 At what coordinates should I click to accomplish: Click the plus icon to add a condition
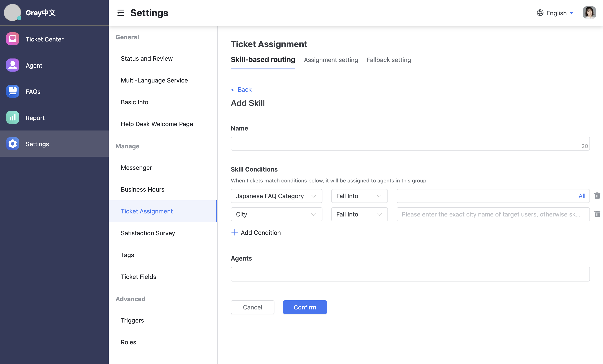(234, 232)
